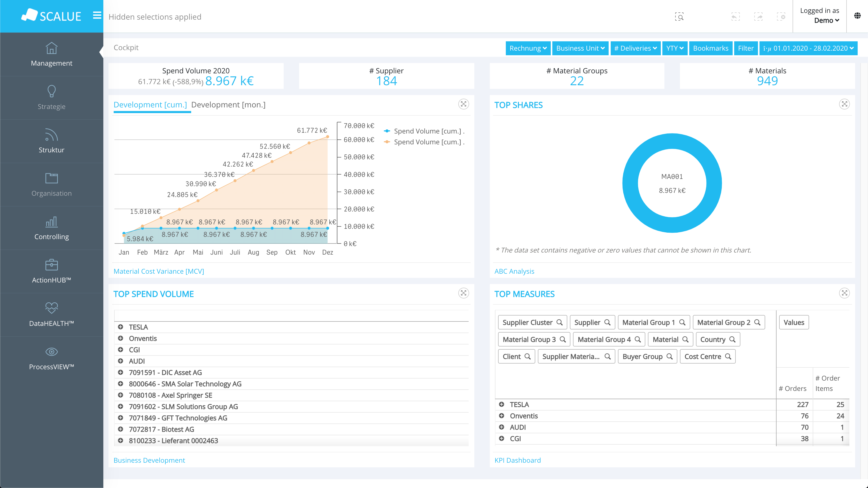Expand 8100233 - Lieferant 0002463 row
868x488 pixels.
click(x=121, y=440)
